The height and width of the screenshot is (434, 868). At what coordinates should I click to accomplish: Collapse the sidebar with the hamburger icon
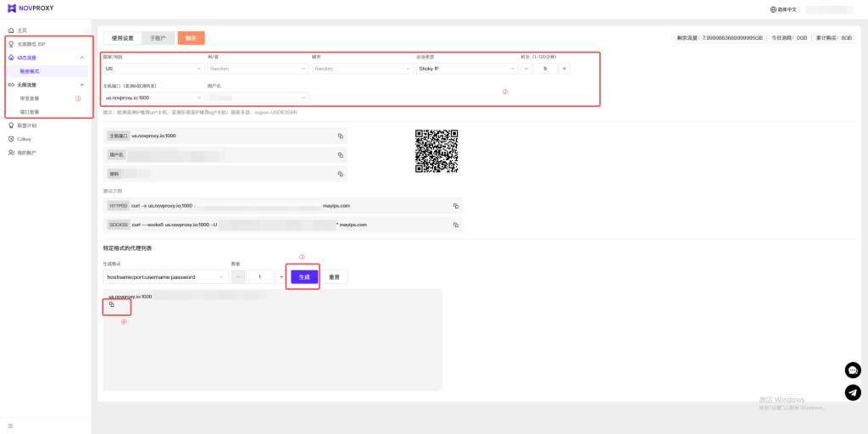tap(11, 426)
